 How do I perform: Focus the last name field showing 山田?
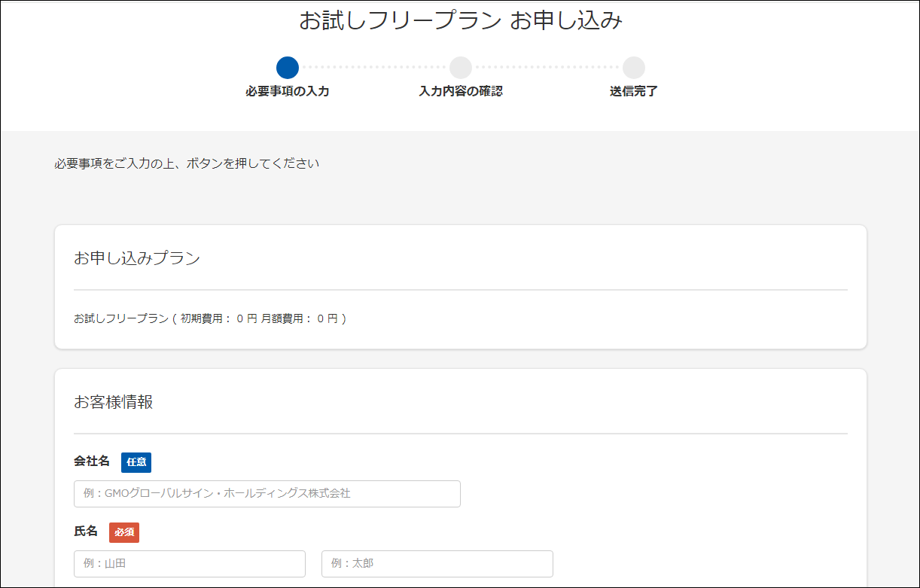[x=190, y=564]
